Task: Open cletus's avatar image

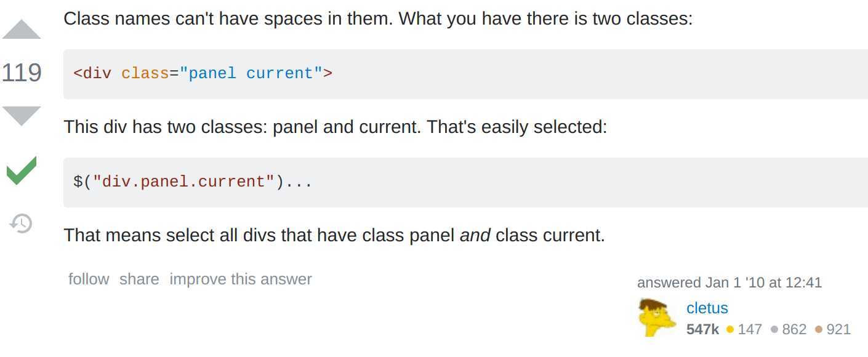Action: (657, 317)
